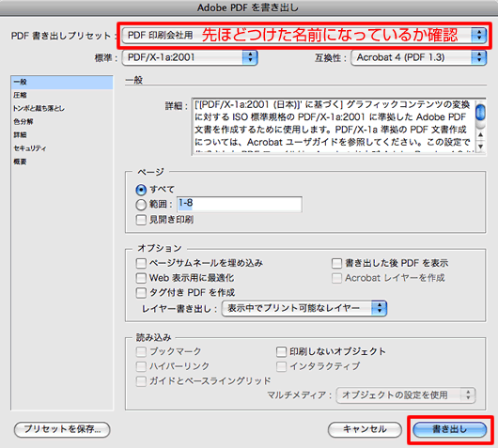The height and width of the screenshot is (448, 498).
Task: Toggle Acrobat レイヤーを作成 checkbox
Action: (x=336, y=278)
